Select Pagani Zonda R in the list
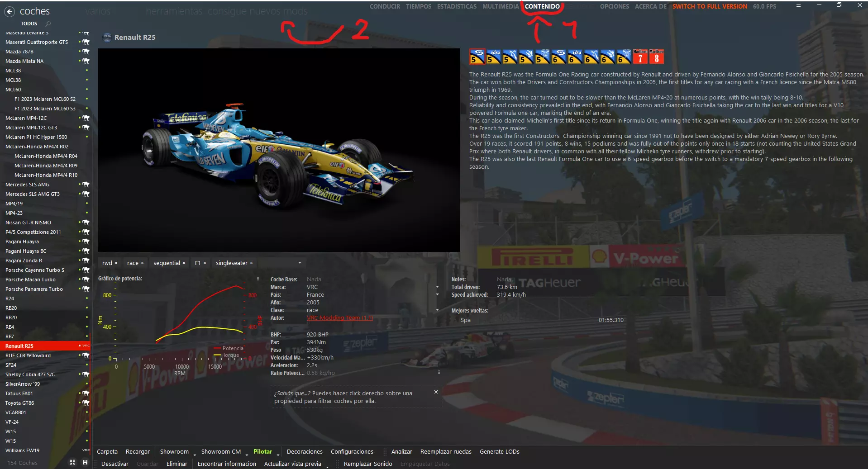868x469 pixels. [45, 261]
